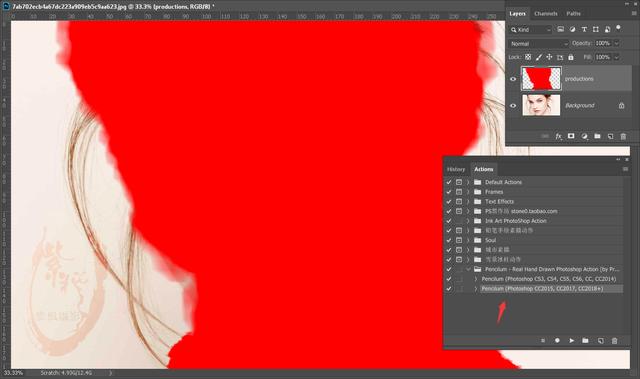This screenshot has height=379, width=640.
Task: Open the Layers panel menu
Action: pos(634,13)
